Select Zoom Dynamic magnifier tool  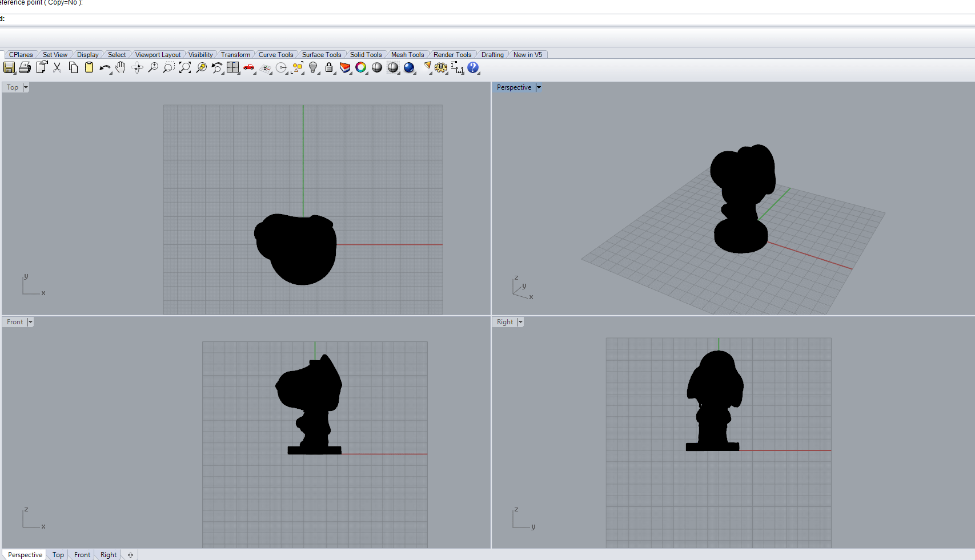pyautogui.click(x=153, y=67)
